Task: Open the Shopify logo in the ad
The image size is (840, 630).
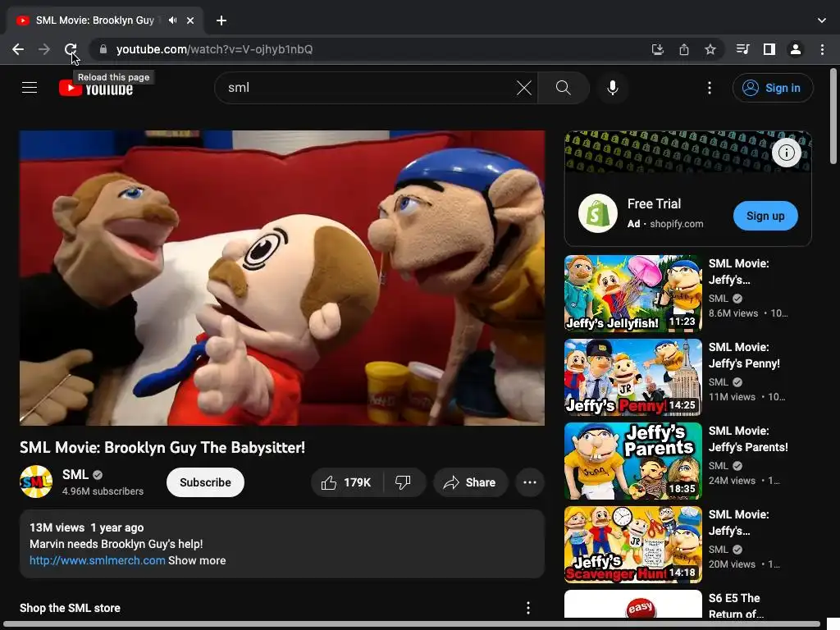Action: point(598,213)
